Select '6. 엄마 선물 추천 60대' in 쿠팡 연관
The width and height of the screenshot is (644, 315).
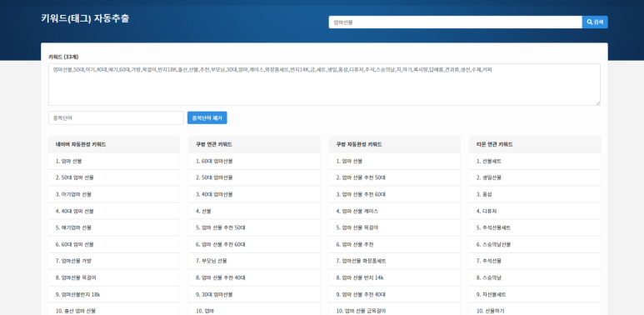tap(254, 244)
